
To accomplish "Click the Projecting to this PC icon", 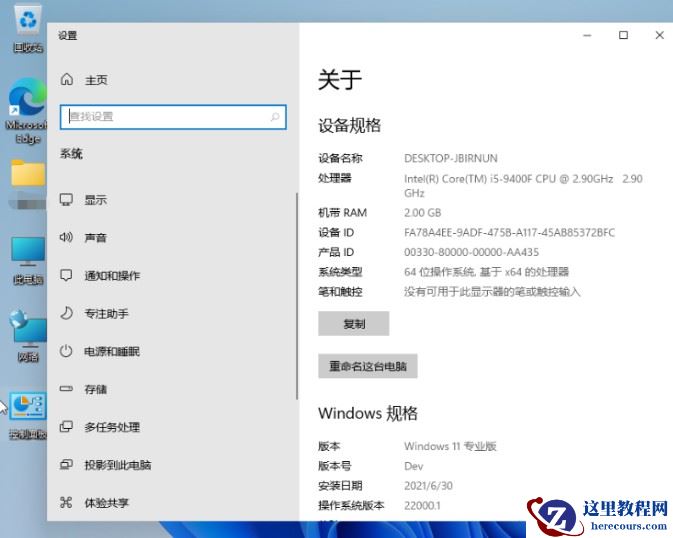I will tap(66, 464).
